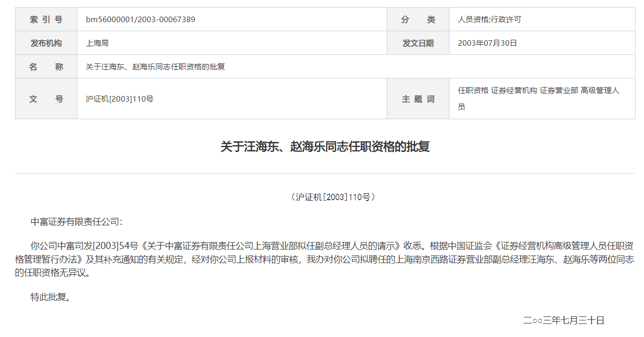Select the signing date 二○○三年七月三十日

pyautogui.click(x=564, y=320)
